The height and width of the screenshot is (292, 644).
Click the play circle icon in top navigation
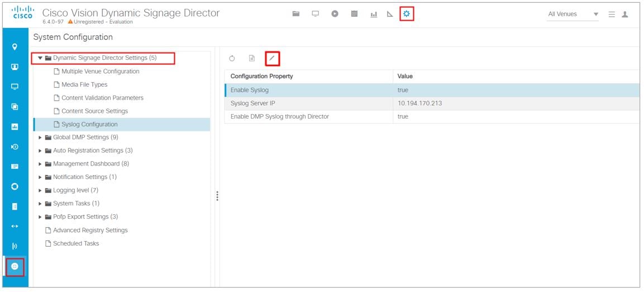click(x=335, y=14)
